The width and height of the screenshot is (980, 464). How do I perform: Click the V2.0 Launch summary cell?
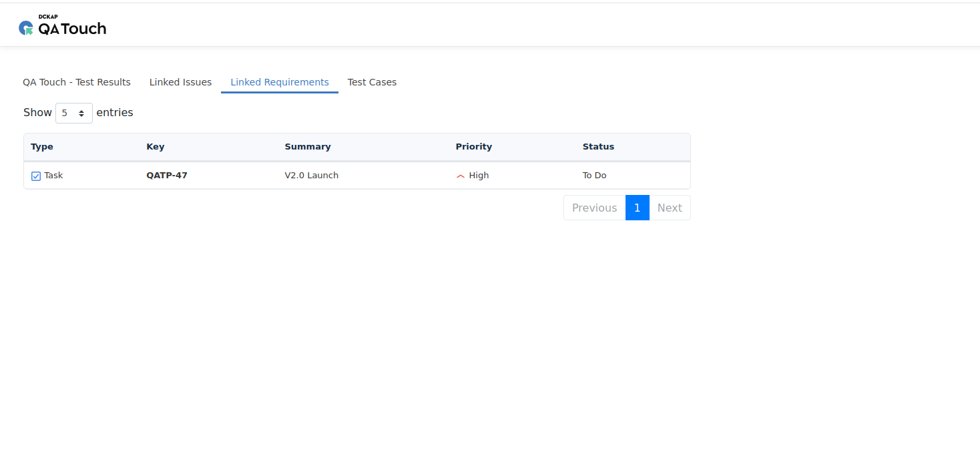312,176
